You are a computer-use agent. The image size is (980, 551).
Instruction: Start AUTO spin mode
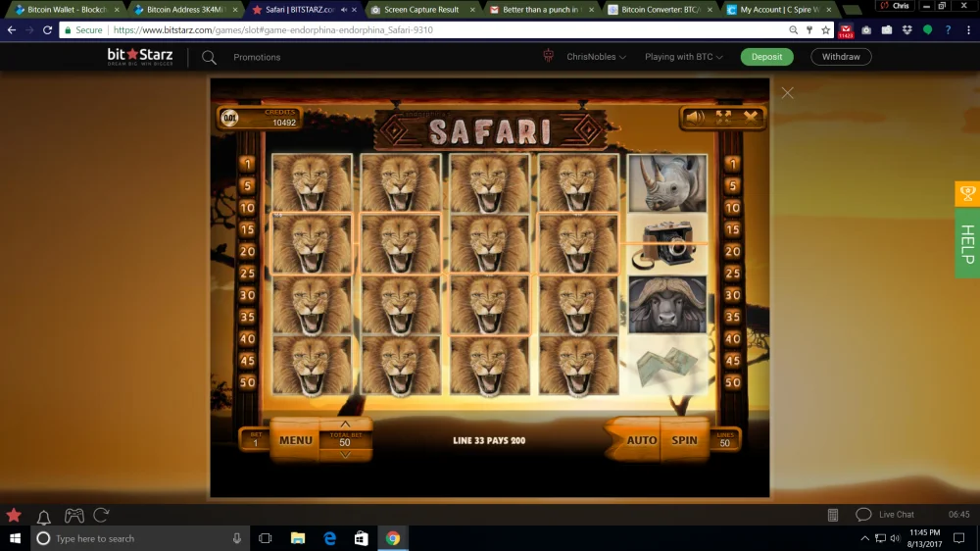[x=641, y=440]
